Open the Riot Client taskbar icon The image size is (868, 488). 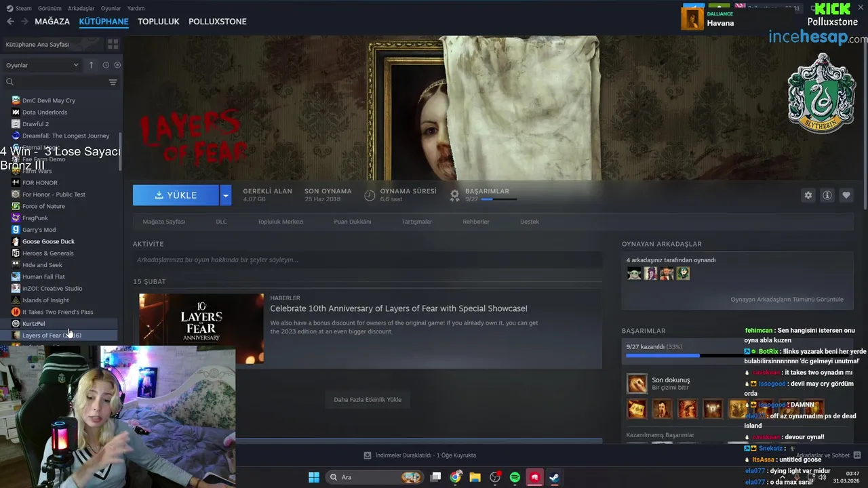coord(534,477)
